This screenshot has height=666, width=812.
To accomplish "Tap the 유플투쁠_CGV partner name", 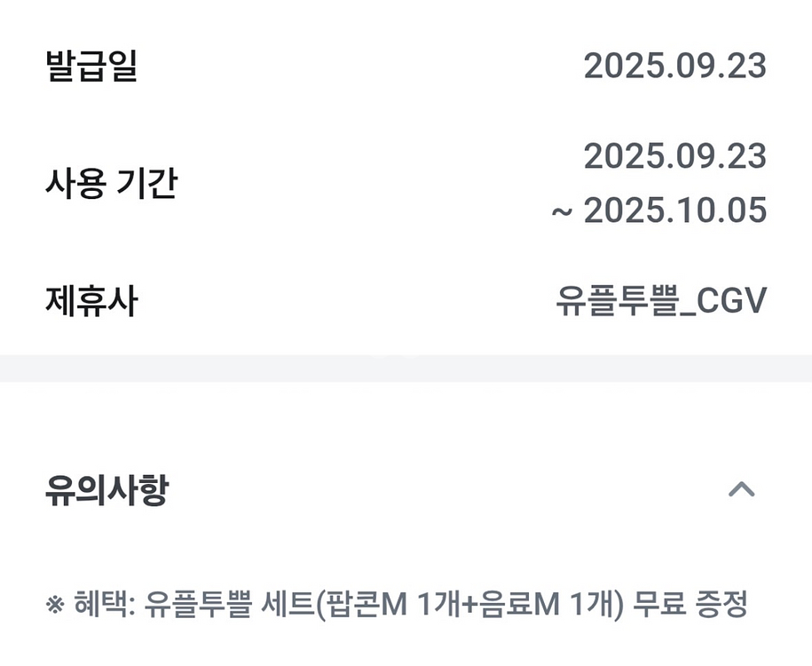I will (660, 302).
